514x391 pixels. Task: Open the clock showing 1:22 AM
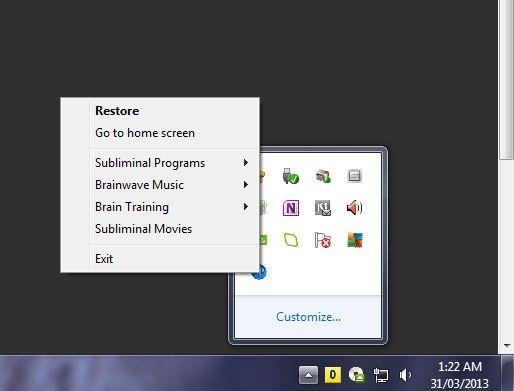click(460, 375)
